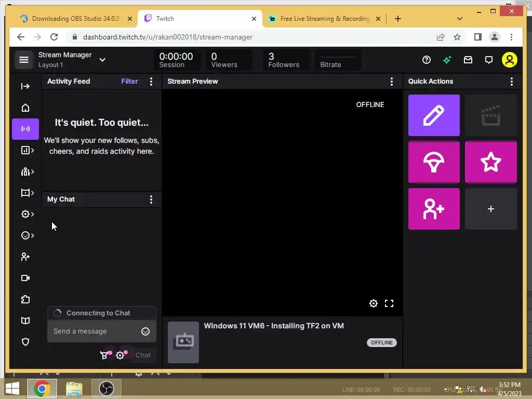The image size is (532, 399).
Task: Share this page from address bar
Action: tap(441, 37)
